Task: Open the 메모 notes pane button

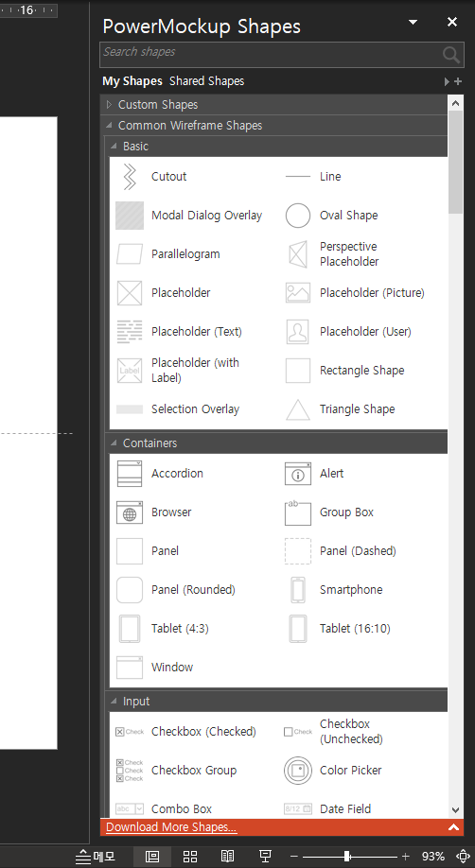Action: click(x=96, y=857)
